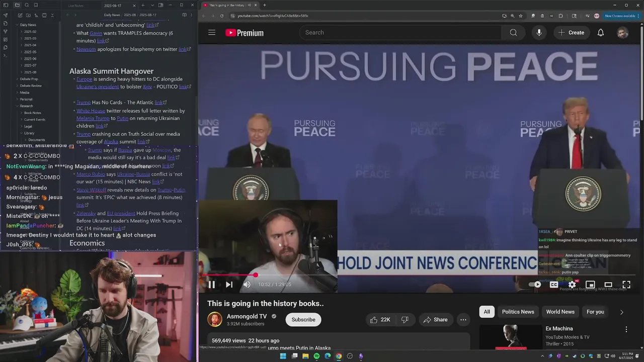This screenshot has height=362, width=644.
Task: Change sort order in file explorer
Action: (36, 15)
